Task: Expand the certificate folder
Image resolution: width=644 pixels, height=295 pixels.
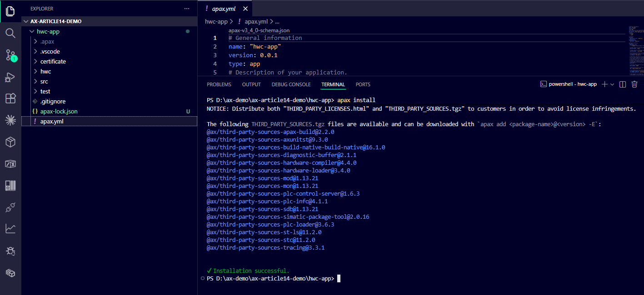Action: pos(36,62)
